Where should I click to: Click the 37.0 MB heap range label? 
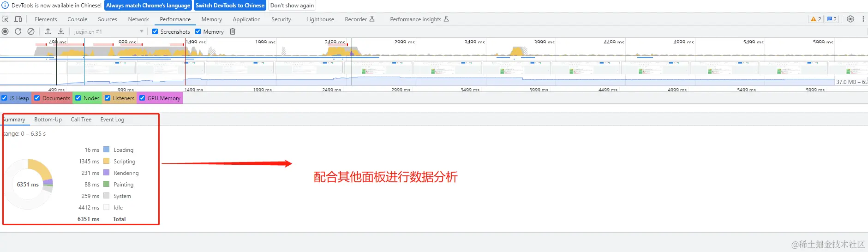pos(851,82)
